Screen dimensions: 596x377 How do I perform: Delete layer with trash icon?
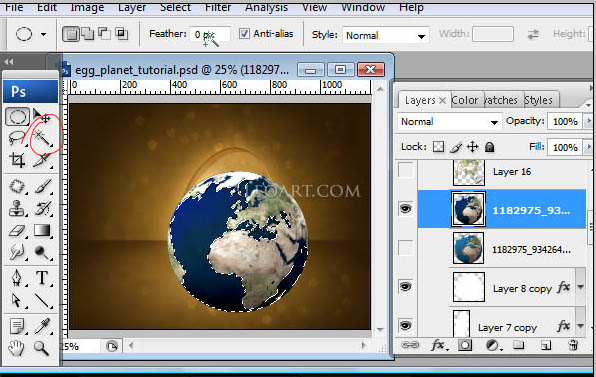point(573,345)
